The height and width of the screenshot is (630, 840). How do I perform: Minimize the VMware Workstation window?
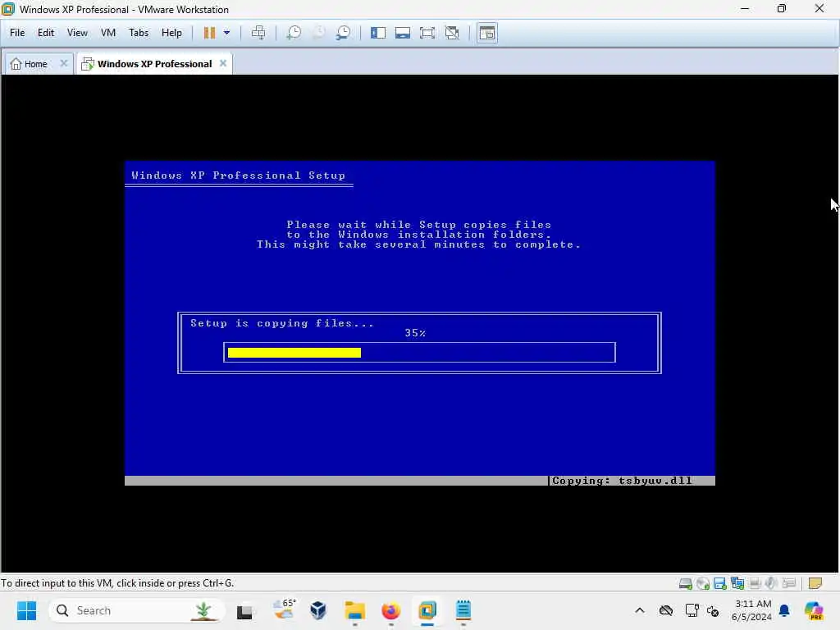pos(745,9)
